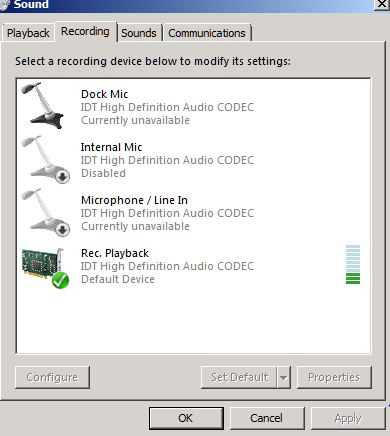
Task: Click the Set Default button
Action: click(239, 377)
